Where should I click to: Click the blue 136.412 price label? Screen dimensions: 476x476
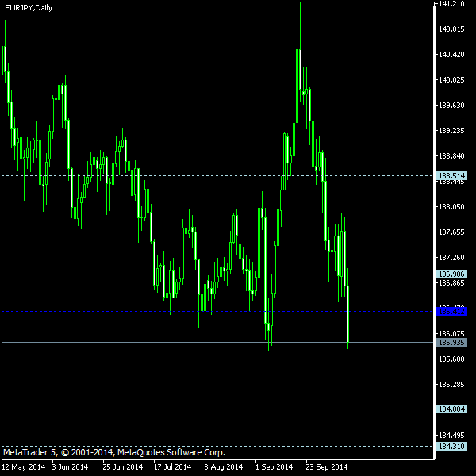(x=451, y=312)
